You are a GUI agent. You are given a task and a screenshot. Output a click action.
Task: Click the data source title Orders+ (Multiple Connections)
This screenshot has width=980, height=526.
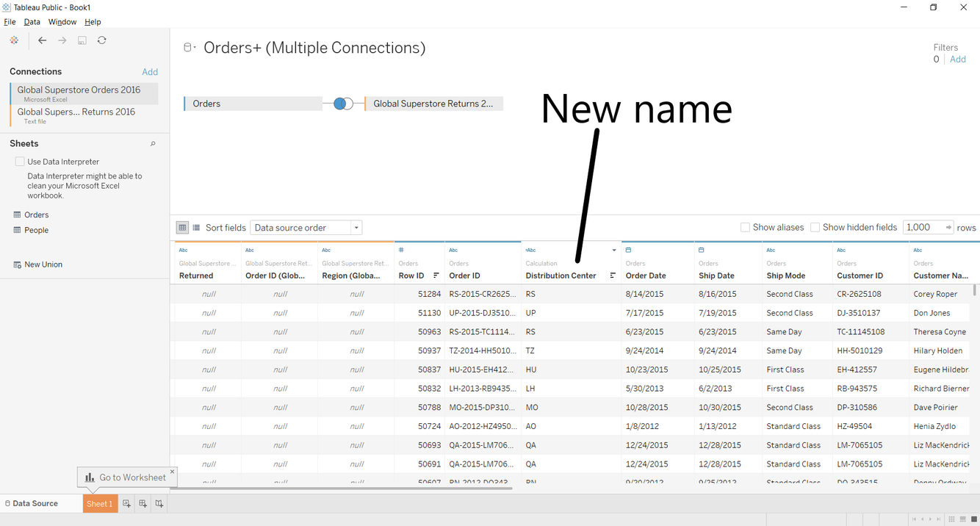[314, 48]
